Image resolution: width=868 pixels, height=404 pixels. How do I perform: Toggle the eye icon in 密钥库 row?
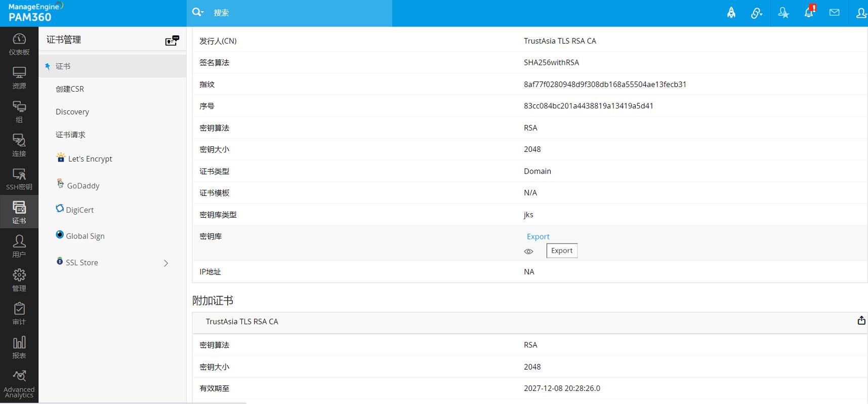(528, 251)
